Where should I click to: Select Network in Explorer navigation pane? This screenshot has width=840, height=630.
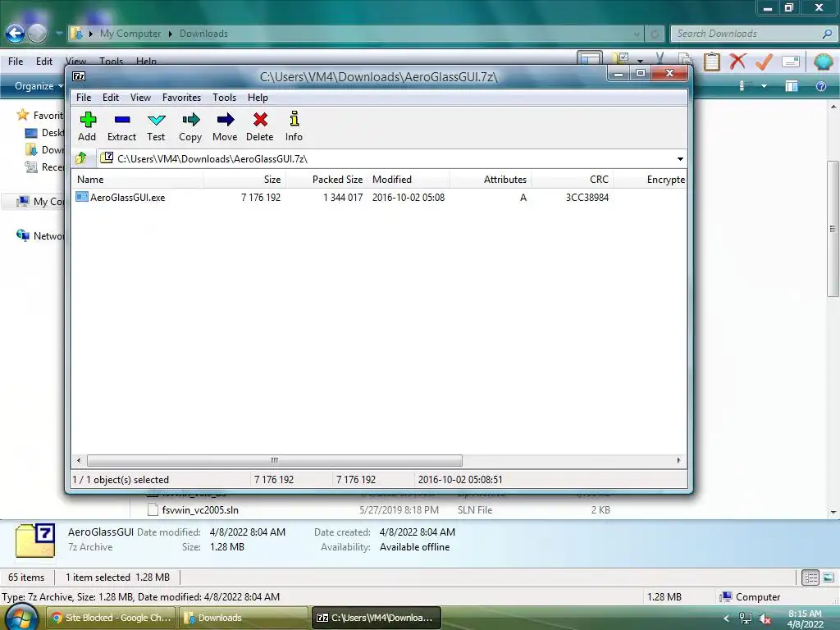point(41,235)
